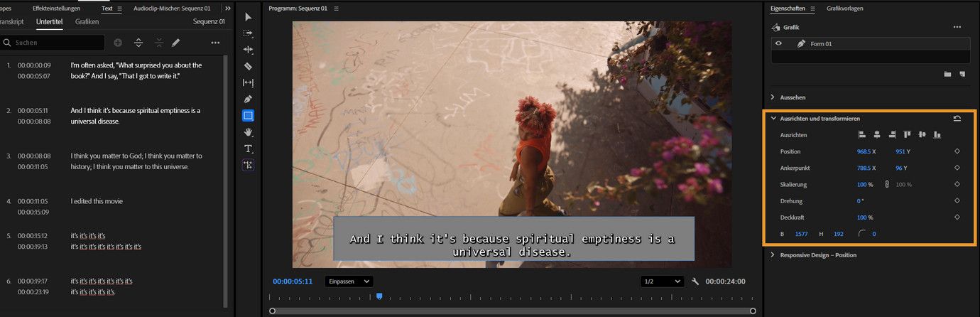Click the Position Y value 951
This screenshot has height=317, width=980.
[900, 151]
